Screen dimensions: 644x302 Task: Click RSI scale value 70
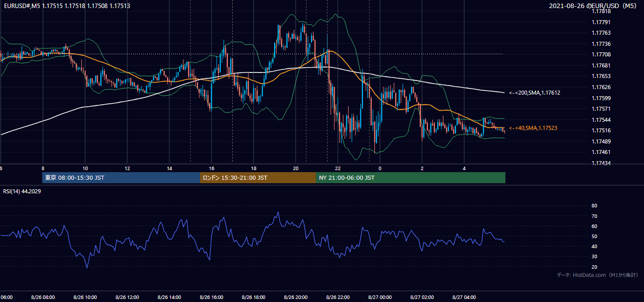(595, 216)
